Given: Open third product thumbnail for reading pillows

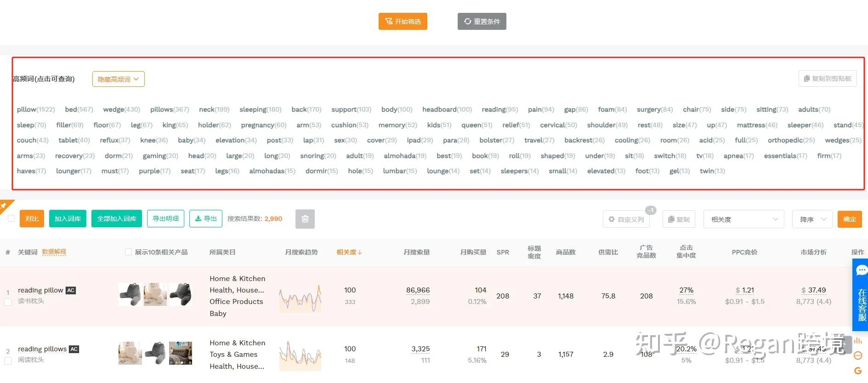Looking at the screenshot, I should [181, 353].
